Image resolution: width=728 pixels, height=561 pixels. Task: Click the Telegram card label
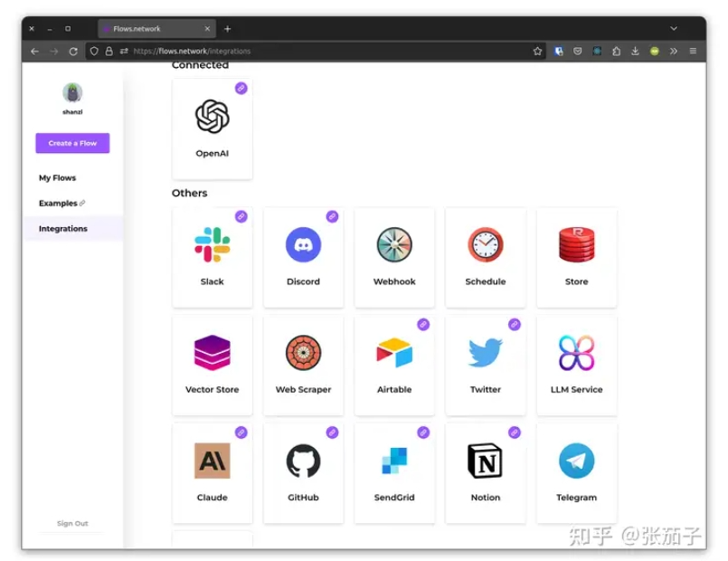(x=577, y=498)
